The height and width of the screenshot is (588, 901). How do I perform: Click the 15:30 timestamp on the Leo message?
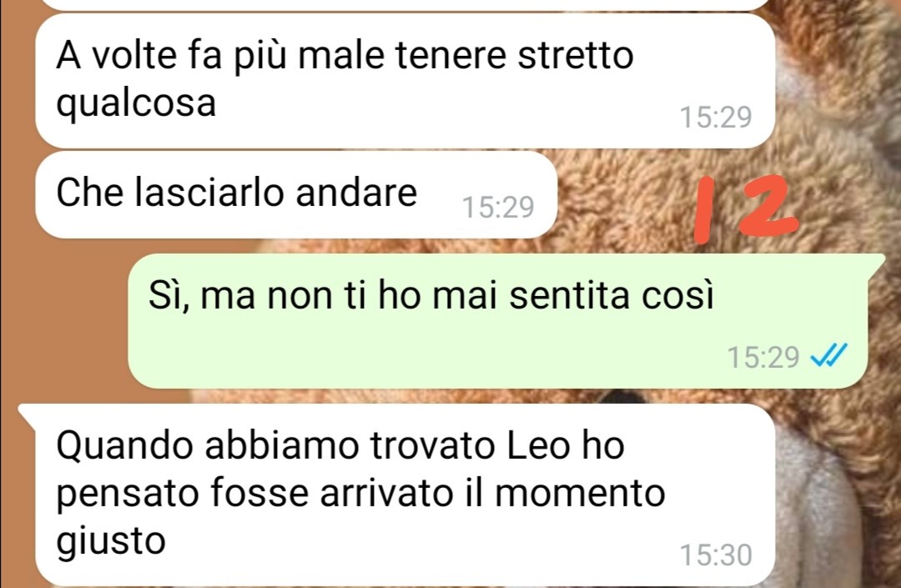pos(716,555)
